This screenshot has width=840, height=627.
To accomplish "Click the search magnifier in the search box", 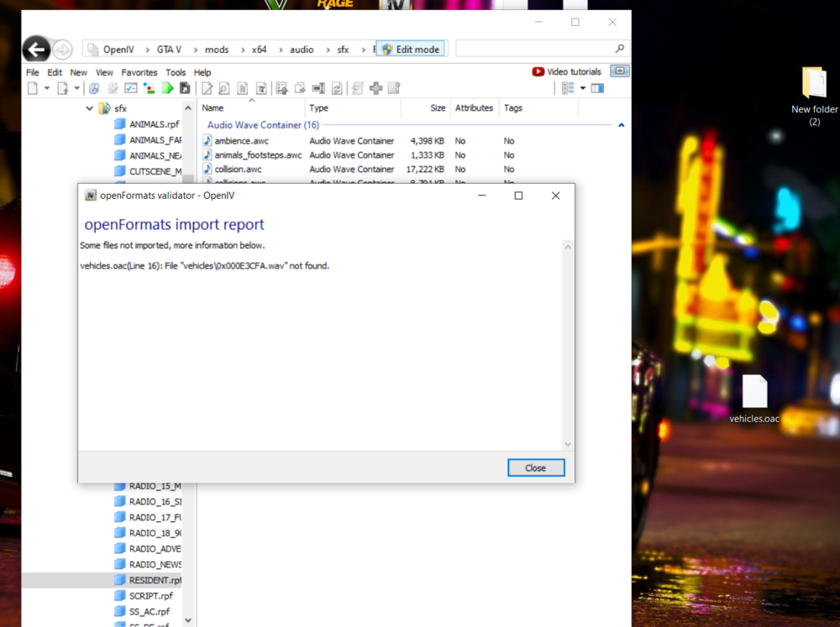I will pos(618,48).
